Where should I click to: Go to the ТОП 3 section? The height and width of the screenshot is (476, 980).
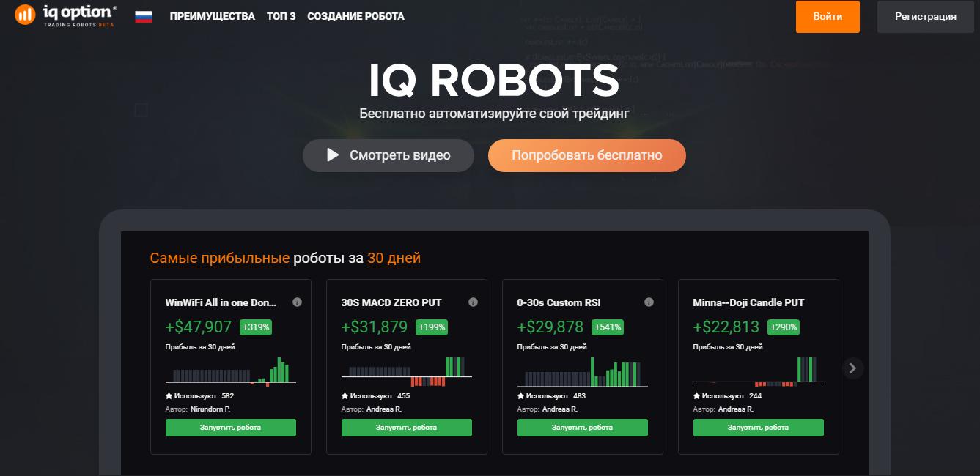[x=281, y=16]
